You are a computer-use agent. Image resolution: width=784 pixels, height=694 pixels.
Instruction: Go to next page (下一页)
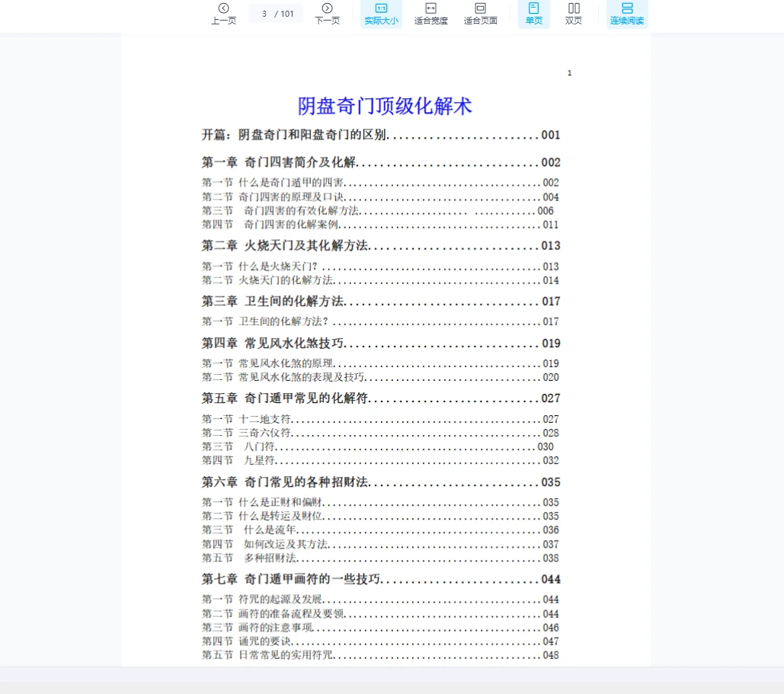point(327,14)
